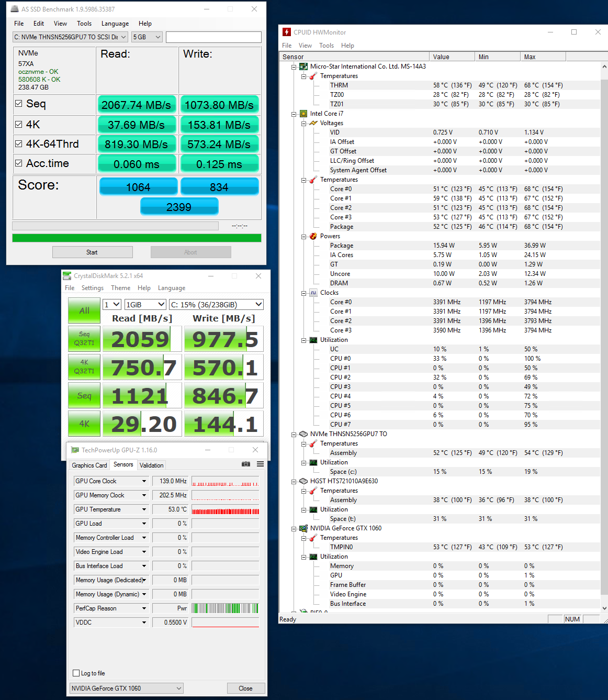
Task: Click the PerfCap Reason colored graph
Action: click(x=225, y=608)
